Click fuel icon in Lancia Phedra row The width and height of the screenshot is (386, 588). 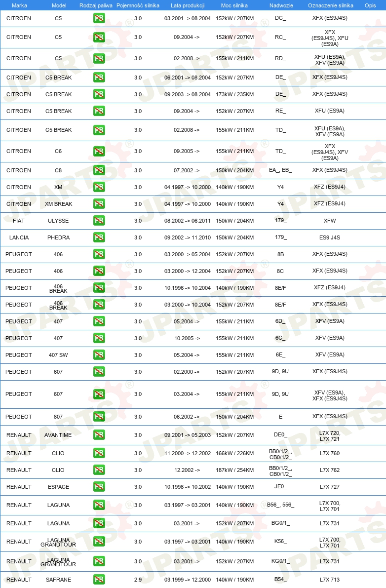[x=99, y=237]
